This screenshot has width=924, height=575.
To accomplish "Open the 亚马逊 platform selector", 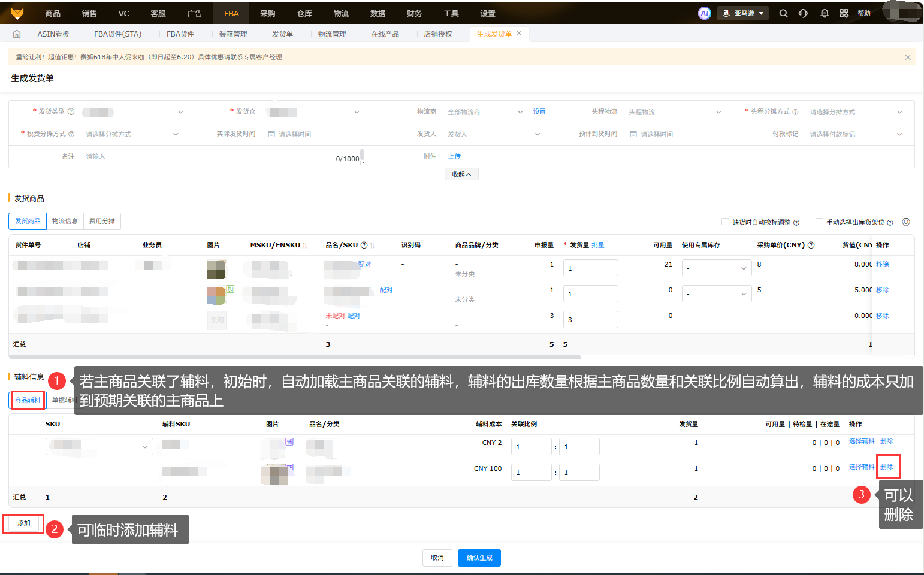I will (x=743, y=13).
